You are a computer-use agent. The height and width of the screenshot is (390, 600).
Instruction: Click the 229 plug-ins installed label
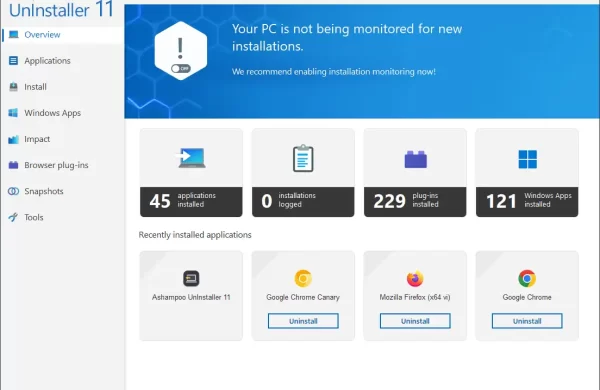pyautogui.click(x=415, y=202)
